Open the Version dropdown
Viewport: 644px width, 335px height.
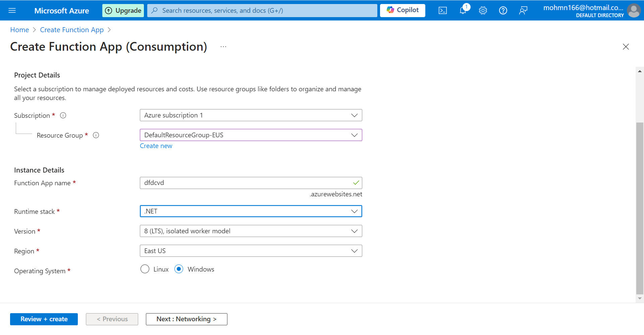click(251, 231)
